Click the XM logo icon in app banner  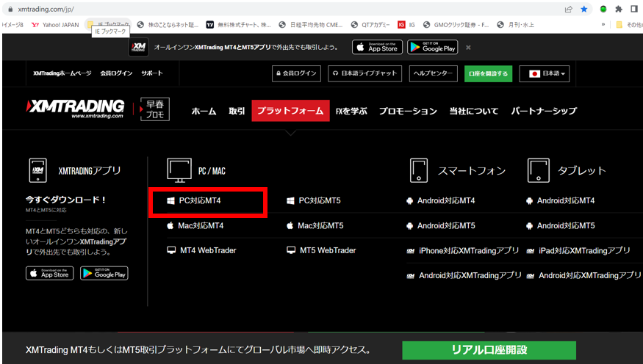click(139, 47)
